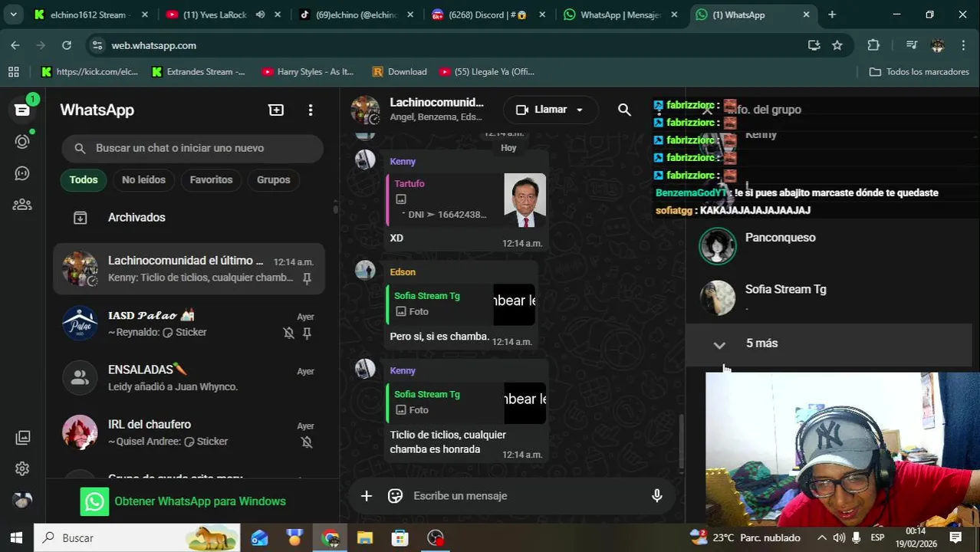Bookmark this page with the star icon

pyautogui.click(x=837, y=45)
